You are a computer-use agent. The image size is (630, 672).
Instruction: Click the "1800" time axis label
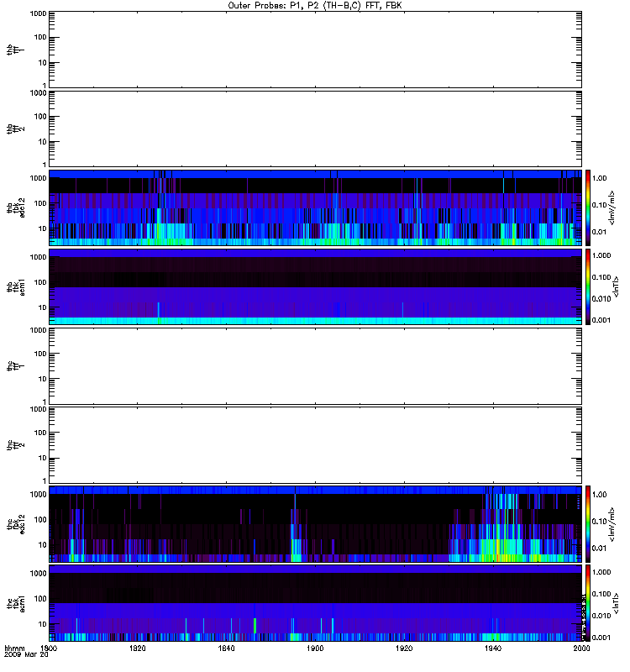click(49, 648)
